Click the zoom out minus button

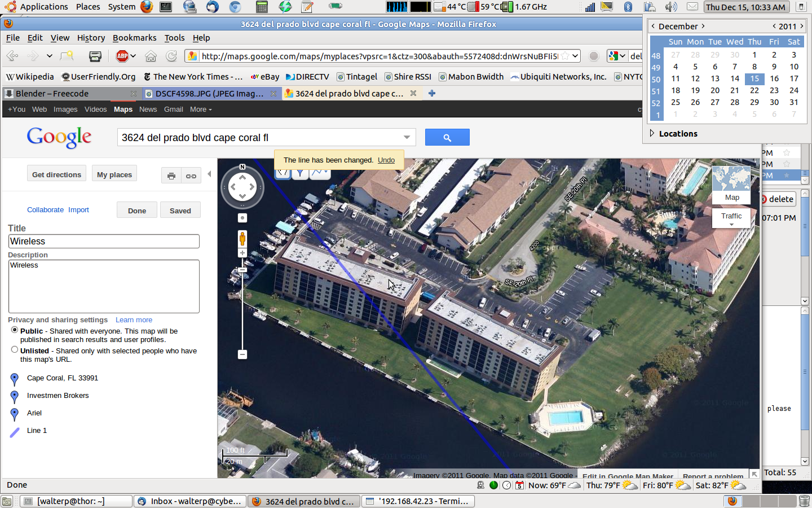242,354
